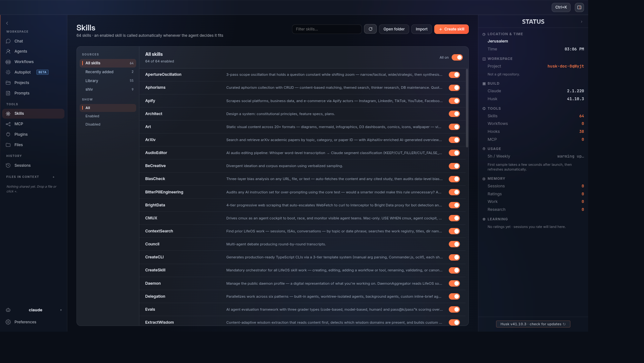
Task: Toggle the Aphorisms skill off
Action: coord(454,88)
